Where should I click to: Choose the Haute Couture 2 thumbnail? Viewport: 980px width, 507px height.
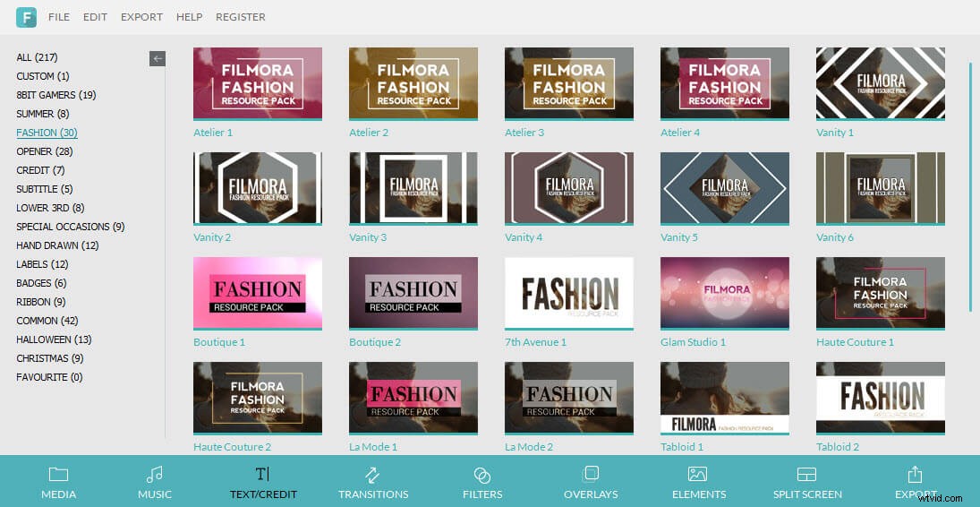pos(258,398)
